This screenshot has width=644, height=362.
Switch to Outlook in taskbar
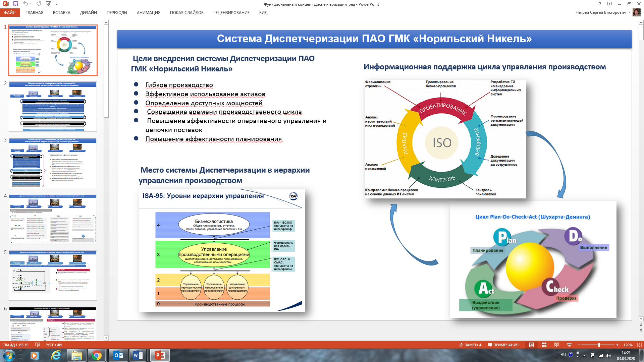click(x=118, y=355)
